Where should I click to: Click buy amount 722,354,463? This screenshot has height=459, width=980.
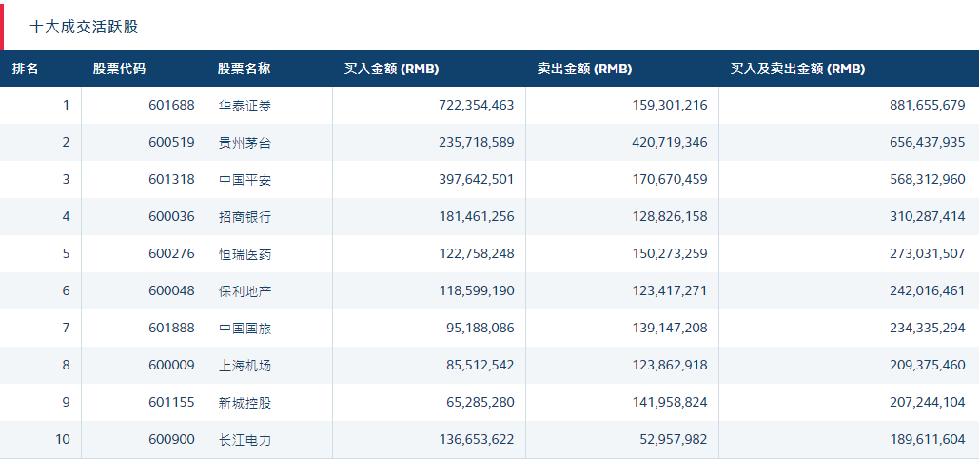pyautogui.click(x=478, y=105)
